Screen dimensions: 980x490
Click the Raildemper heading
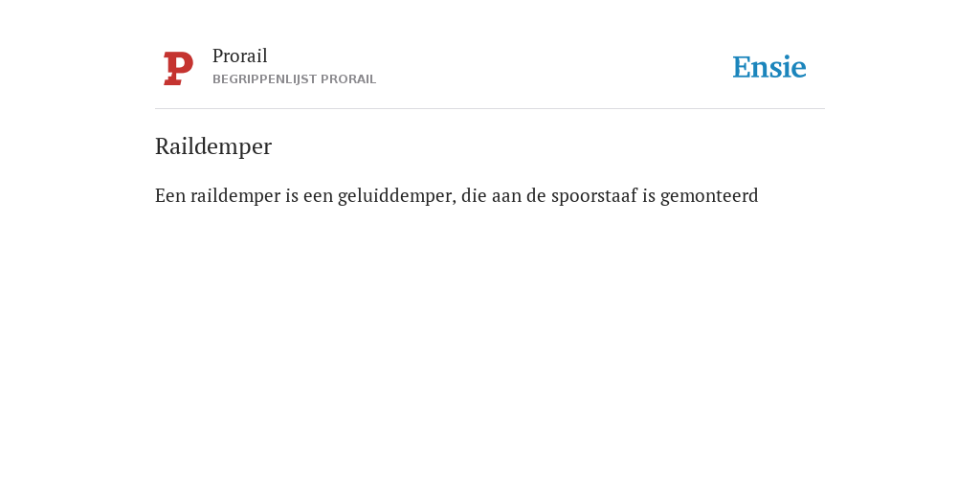pos(213,146)
